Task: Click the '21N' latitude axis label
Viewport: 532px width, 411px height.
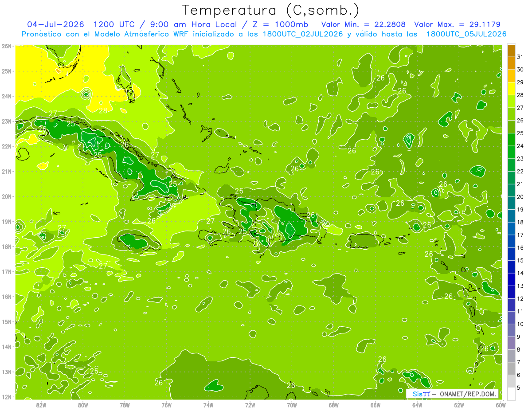Action: click(x=6, y=171)
